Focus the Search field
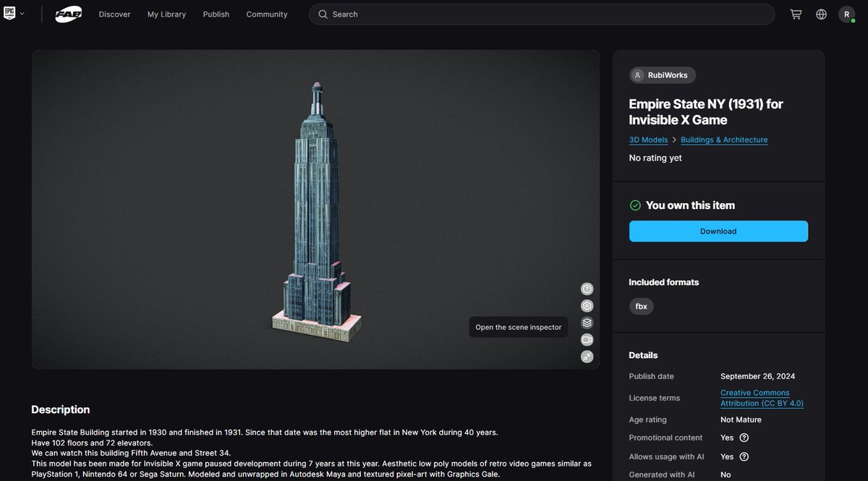Screen dimensions: 868x481 click(542, 14)
